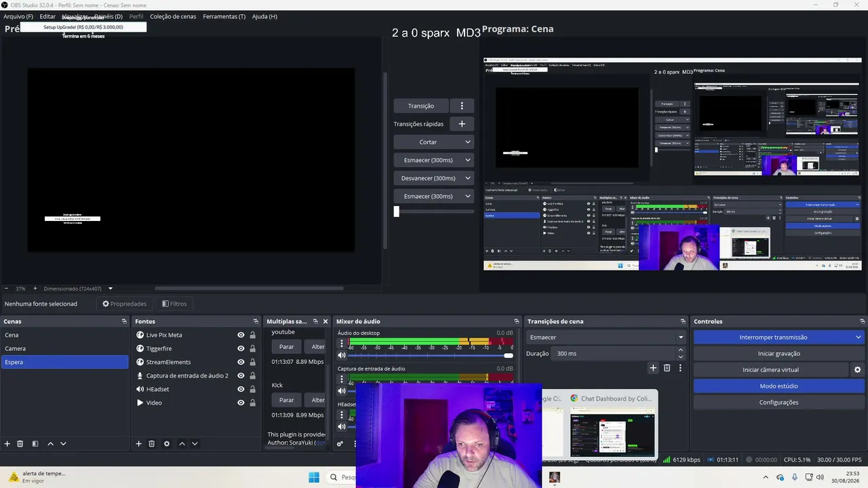Image resolution: width=868 pixels, height=488 pixels.
Task: Unlock the Live Pix Meta source
Action: click(252, 335)
